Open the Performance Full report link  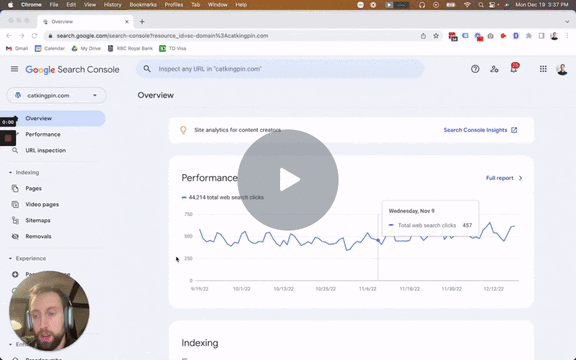pos(499,178)
